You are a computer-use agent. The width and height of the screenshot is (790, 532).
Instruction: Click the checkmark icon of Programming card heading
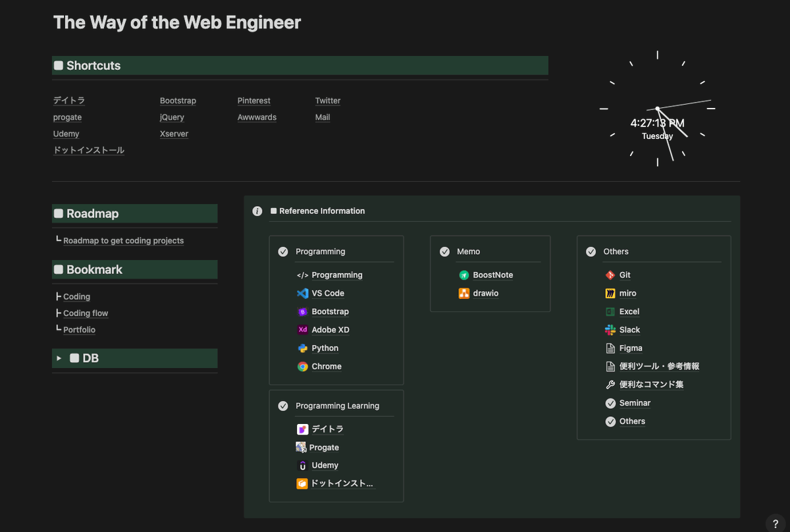click(283, 252)
